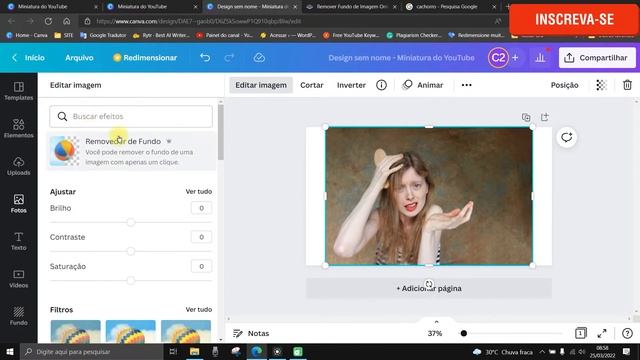Click the design title text

click(x=401, y=58)
